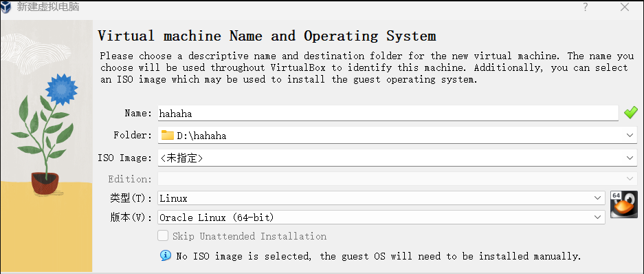The height and width of the screenshot is (274, 644).
Task: Click the Skip Unattended Installation label text
Action: [249, 236]
